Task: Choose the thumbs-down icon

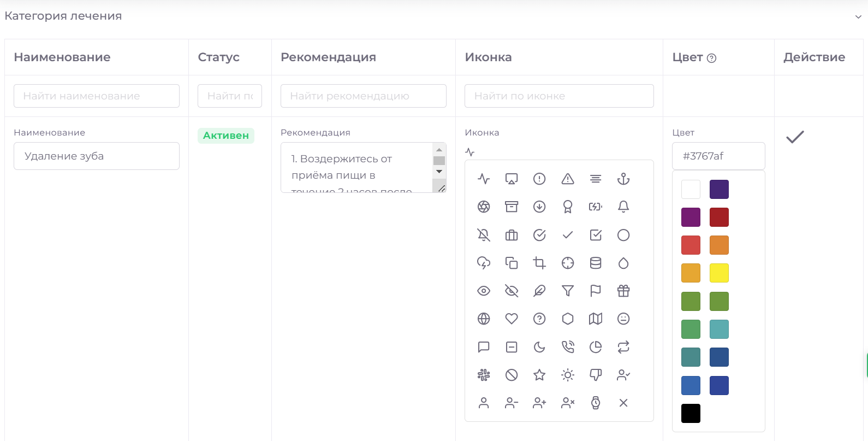Action: [x=596, y=375]
